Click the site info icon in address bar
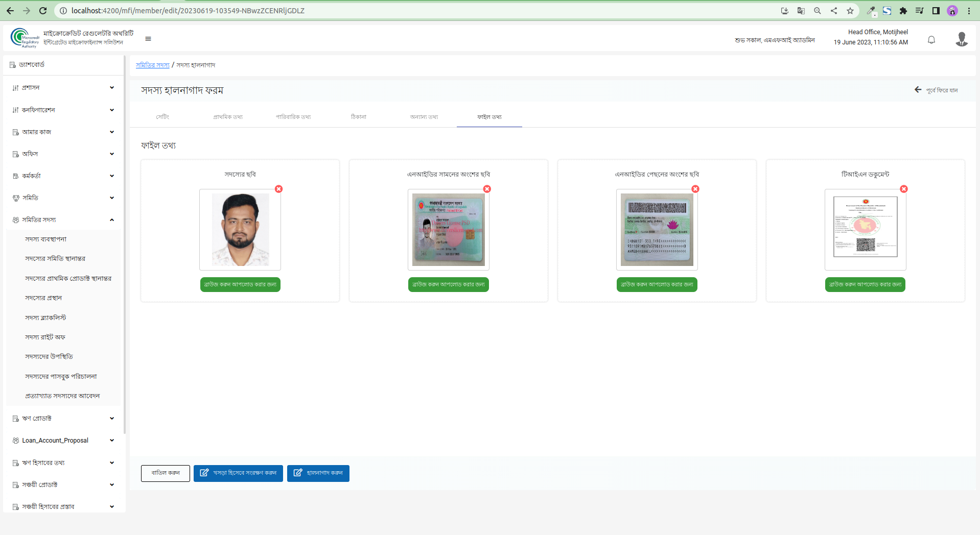The height and width of the screenshot is (535, 980). tap(63, 11)
